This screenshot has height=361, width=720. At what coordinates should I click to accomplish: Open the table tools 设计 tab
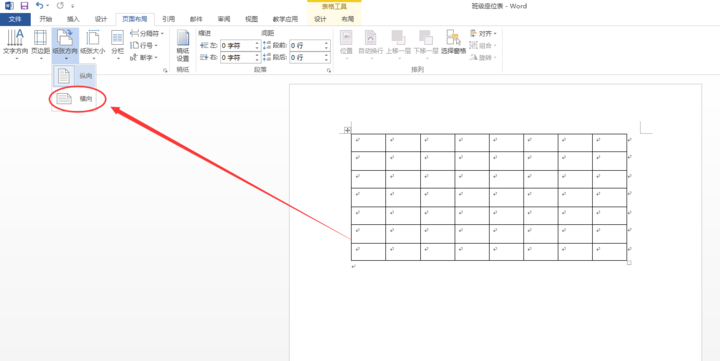(320, 19)
